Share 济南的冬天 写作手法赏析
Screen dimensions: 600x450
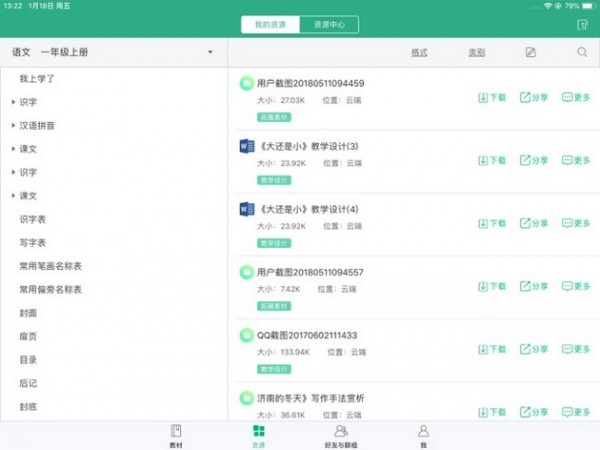click(x=534, y=412)
